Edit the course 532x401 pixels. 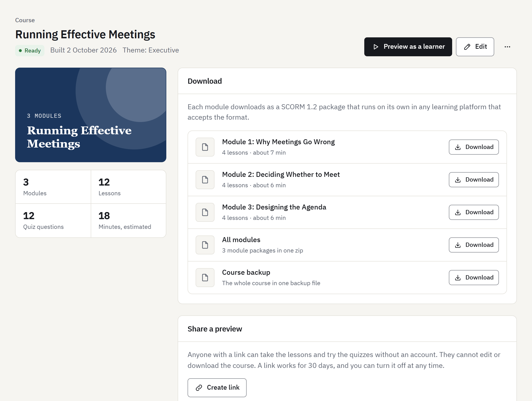pyautogui.click(x=475, y=47)
